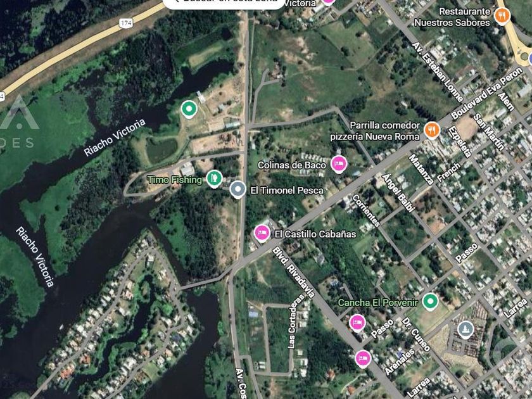Open the El Timonel Pesca gray pin
This screenshot has width=532, height=399.
[238, 189]
